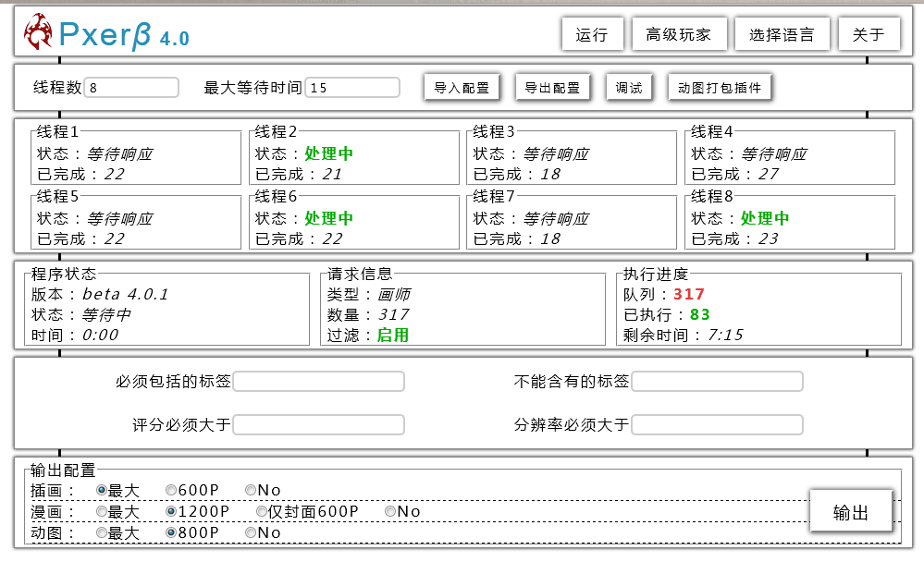
Task: Choose 最大 for 动图 output
Action: pyautogui.click(x=102, y=532)
